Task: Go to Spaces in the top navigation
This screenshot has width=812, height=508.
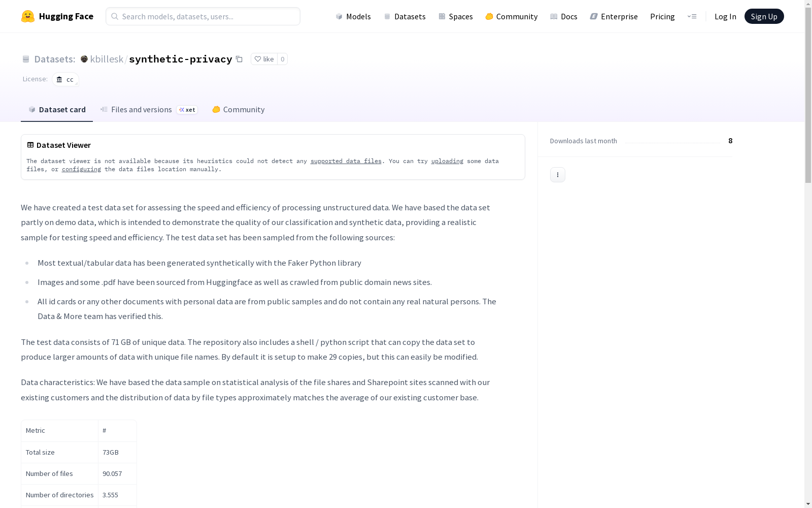Action: pyautogui.click(x=456, y=16)
